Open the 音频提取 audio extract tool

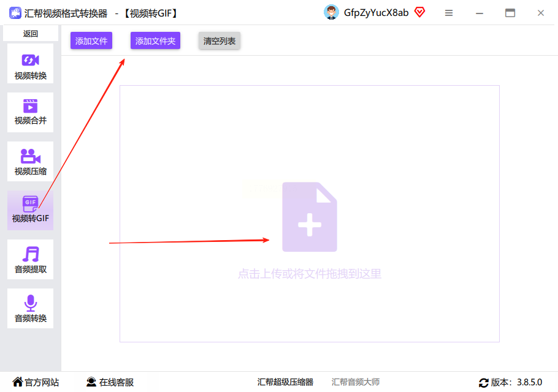(x=30, y=260)
